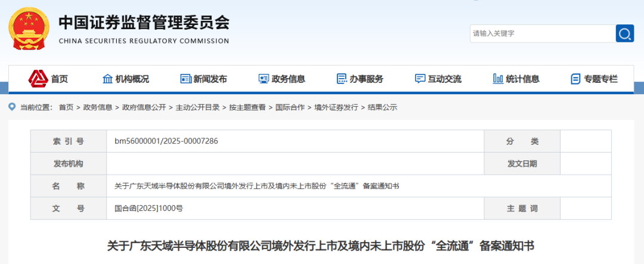
Task: Click the bar chart icon beside 统计信息
Action: 498,79
